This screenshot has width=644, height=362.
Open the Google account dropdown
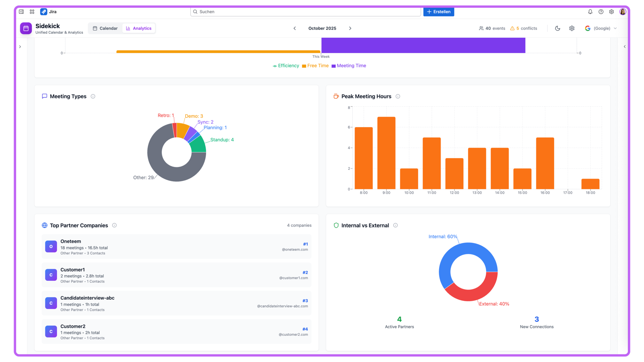pyautogui.click(x=601, y=28)
